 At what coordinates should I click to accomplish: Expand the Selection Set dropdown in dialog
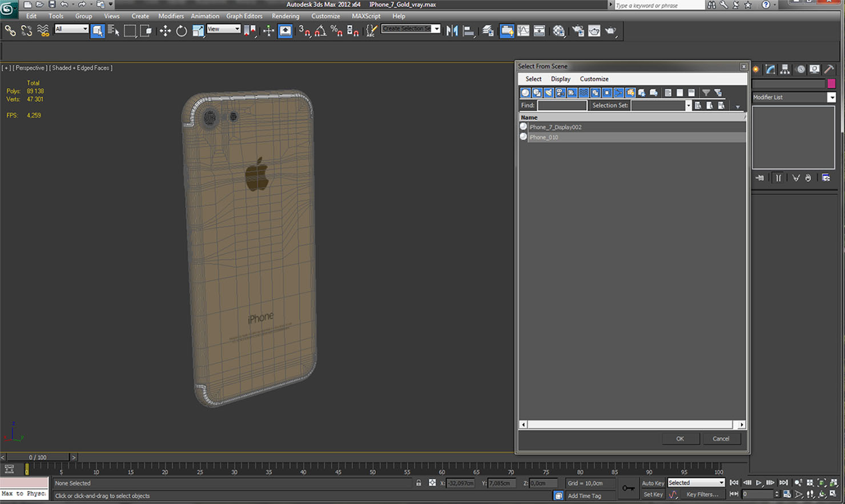pos(688,106)
